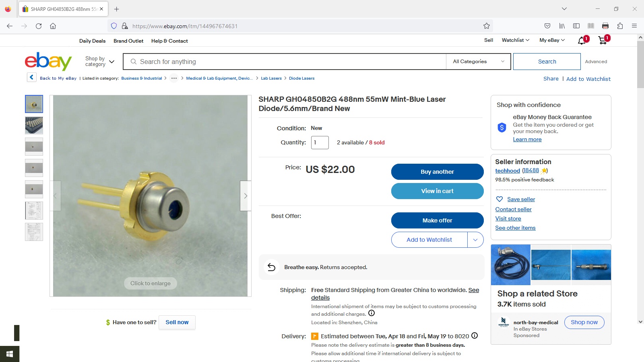Open the All Categories dropdown
The height and width of the screenshot is (362, 644).
click(x=479, y=62)
